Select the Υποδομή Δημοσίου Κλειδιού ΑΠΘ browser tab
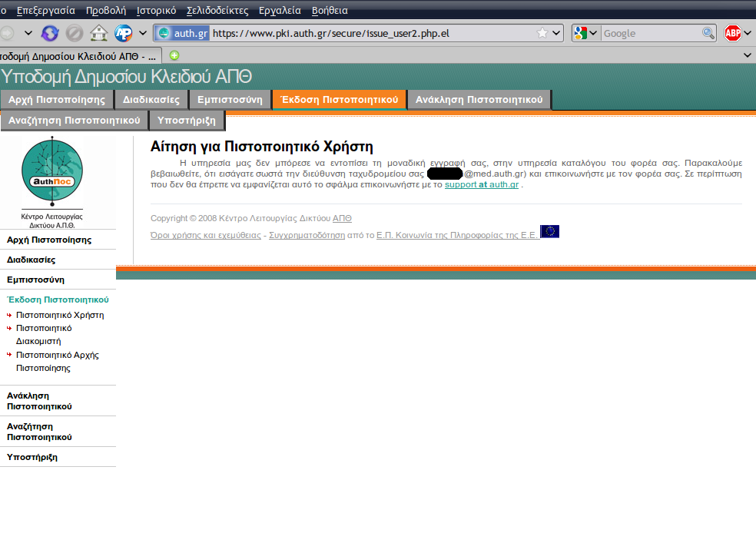The height and width of the screenshot is (533, 756). click(x=80, y=56)
